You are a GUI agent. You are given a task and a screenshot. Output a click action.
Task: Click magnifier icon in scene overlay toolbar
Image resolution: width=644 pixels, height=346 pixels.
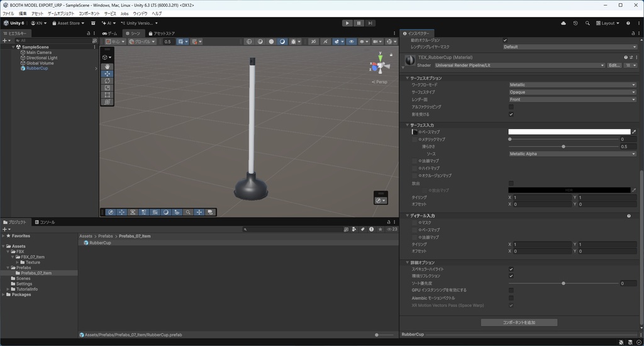[x=188, y=212]
